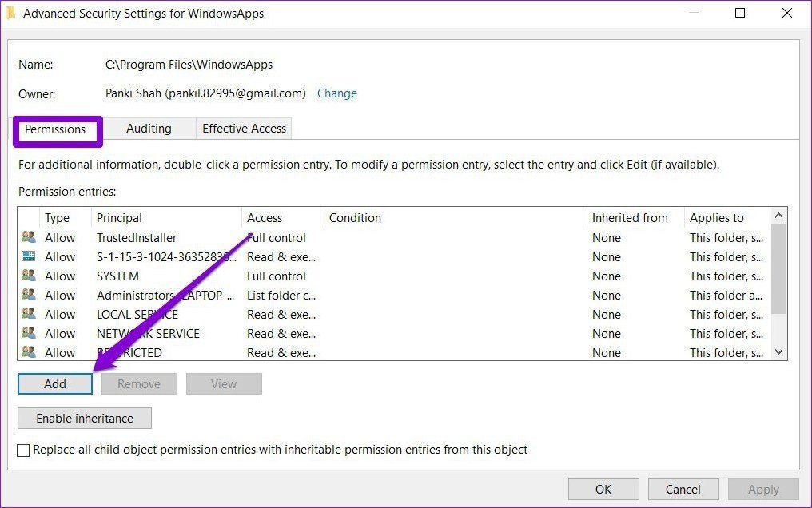Screen dimensions: 812x508
Task: Click the path C:\Program Files\WindowsApps
Action: pos(189,65)
